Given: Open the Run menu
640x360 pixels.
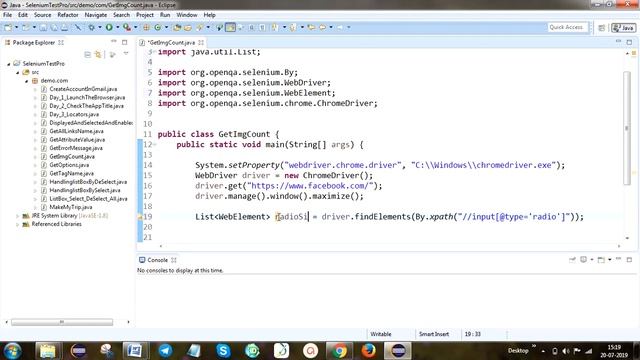Looking at the screenshot, I should coord(165,15).
